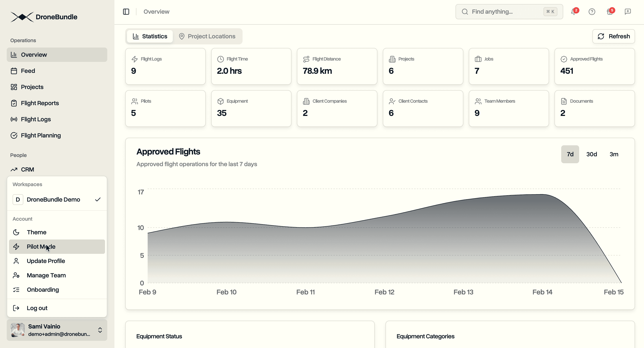Toggle the sidebar collapse icon
The width and height of the screenshot is (644, 348).
[x=126, y=11]
